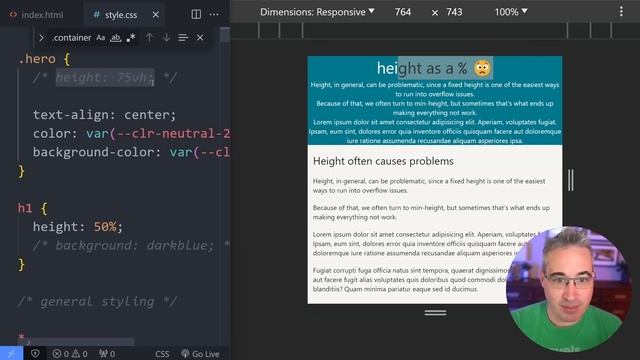Click the find input containing .container
Screen dimensions: 640x360
click(71, 38)
